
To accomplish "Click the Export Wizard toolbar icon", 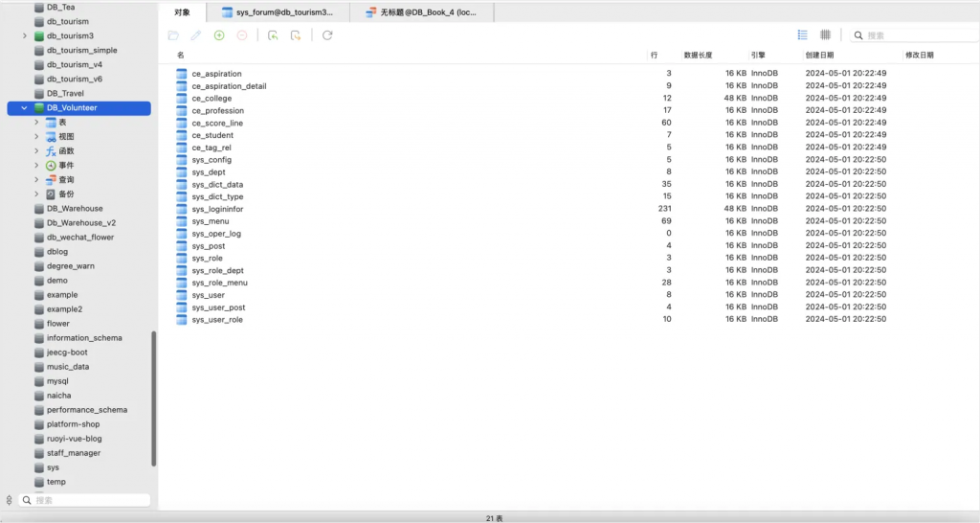I will point(296,35).
